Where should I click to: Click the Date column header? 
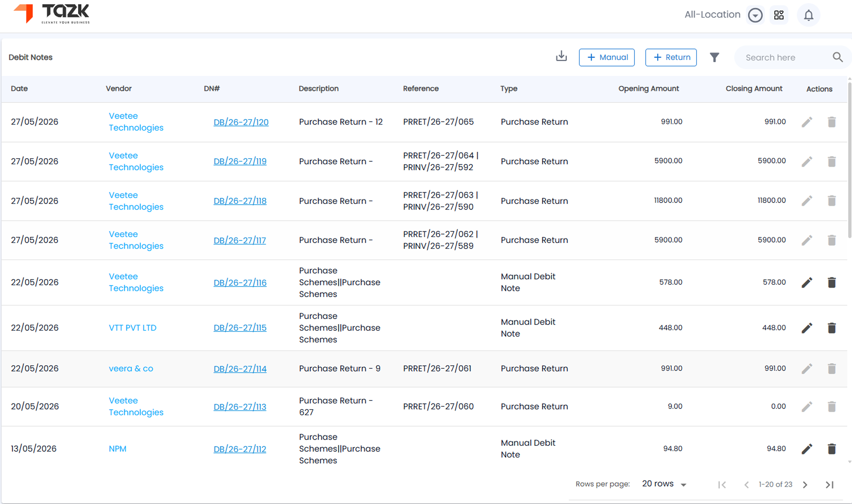pyautogui.click(x=19, y=88)
